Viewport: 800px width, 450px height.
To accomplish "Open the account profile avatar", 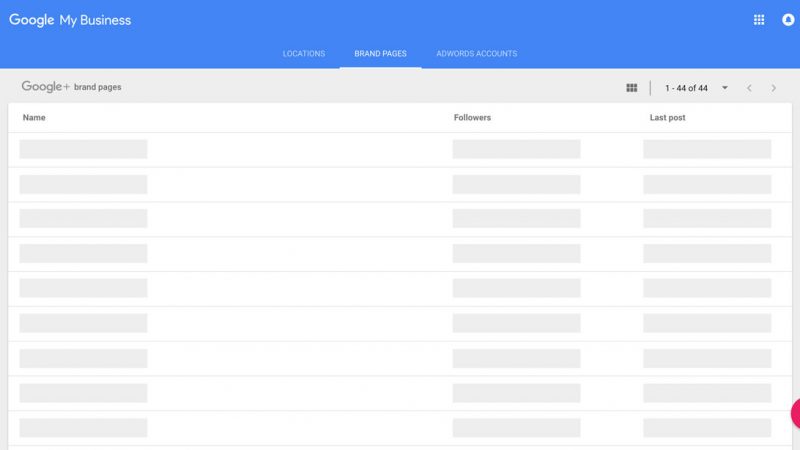I will (788, 20).
